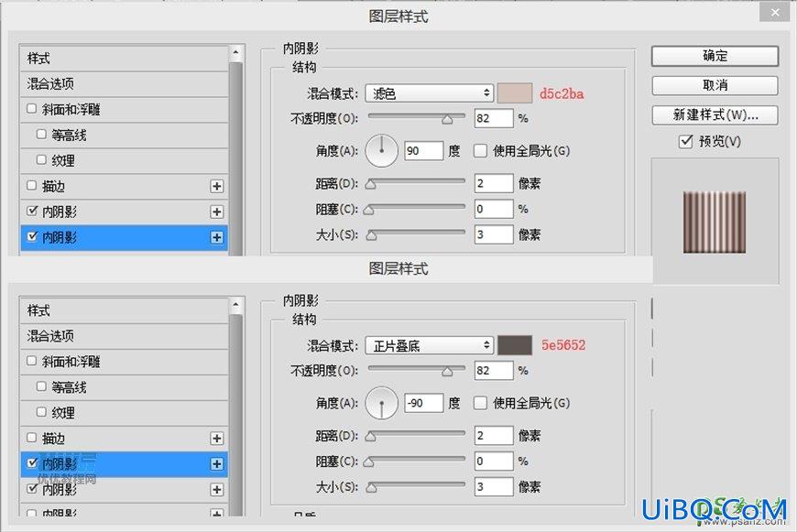The height and width of the screenshot is (532, 797).
Task: Click 大小 slider in the 滤色 dialog
Action: (x=416, y=234)
